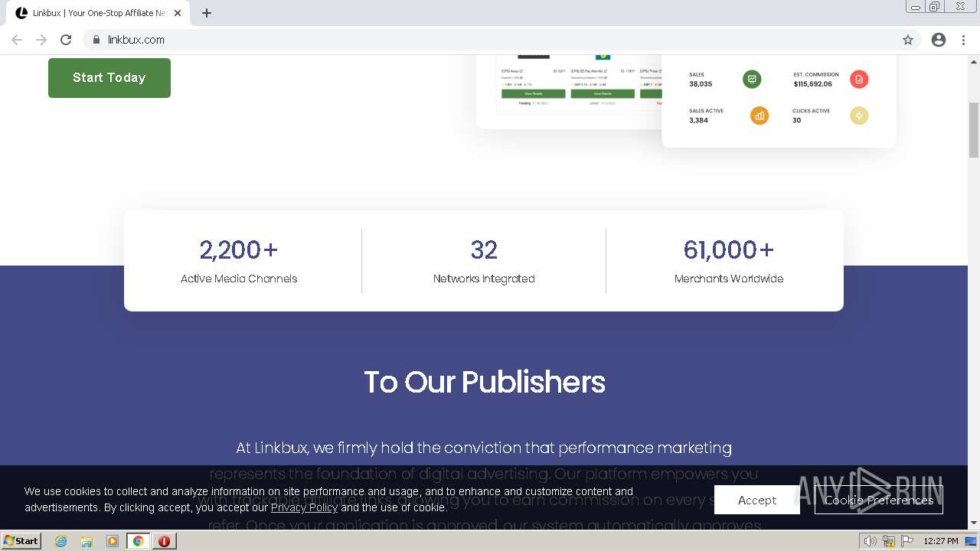Switch to Chrome in the taskbar
Image resolution: width=980 pixels, height=551 pixels.
139,541
